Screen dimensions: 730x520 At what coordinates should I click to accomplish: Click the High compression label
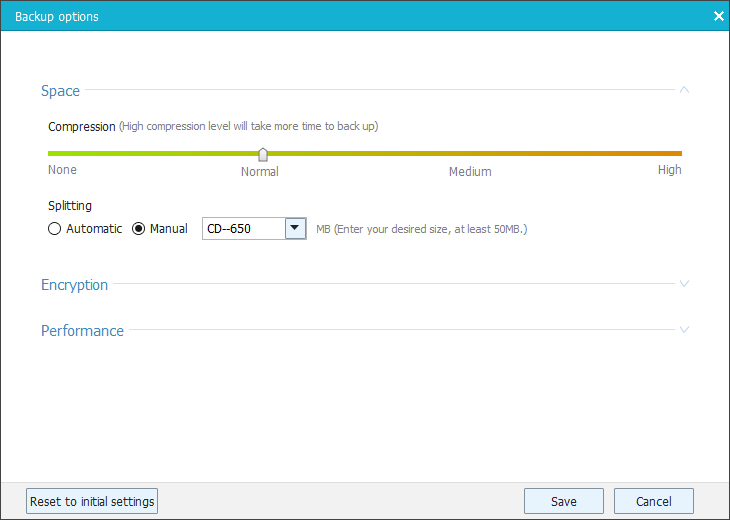[x=669, y=170]
